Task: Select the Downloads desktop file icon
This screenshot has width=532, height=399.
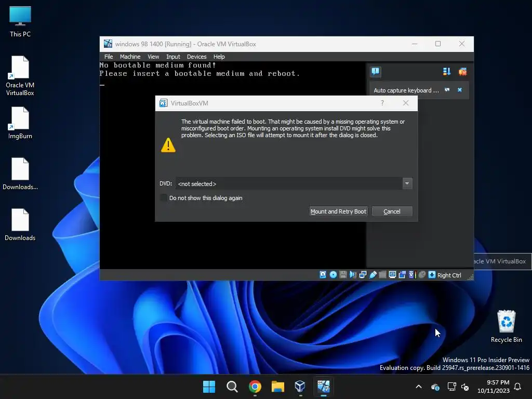Action: 20,224
